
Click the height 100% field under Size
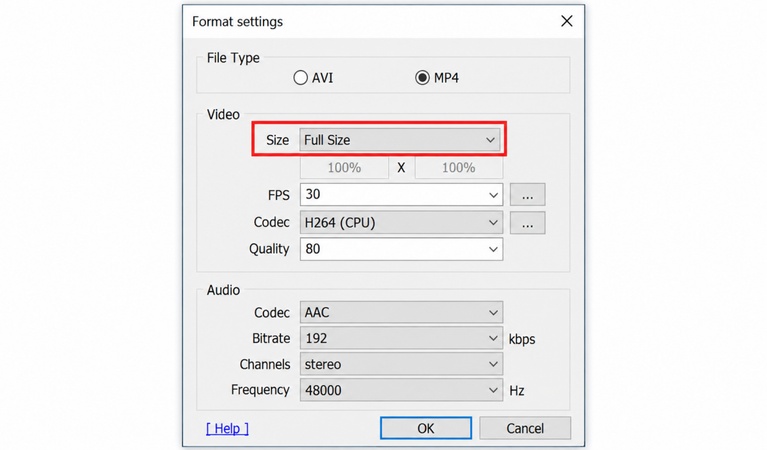click(459, 168)
